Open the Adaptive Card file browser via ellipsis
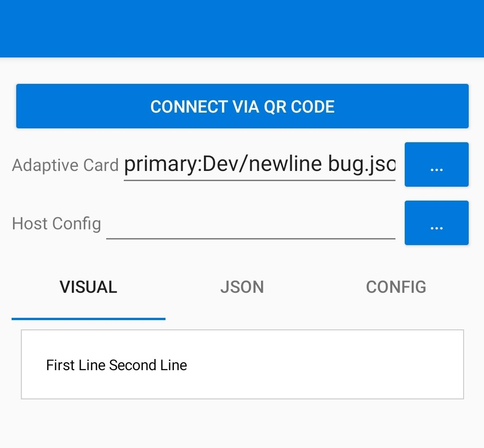484x448 pixels. coord(436,164)
